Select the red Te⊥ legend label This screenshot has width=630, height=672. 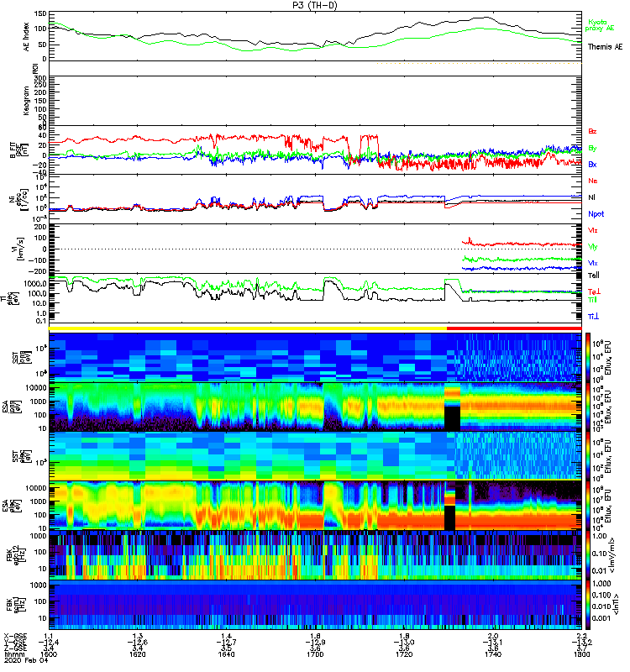point(594,291)
